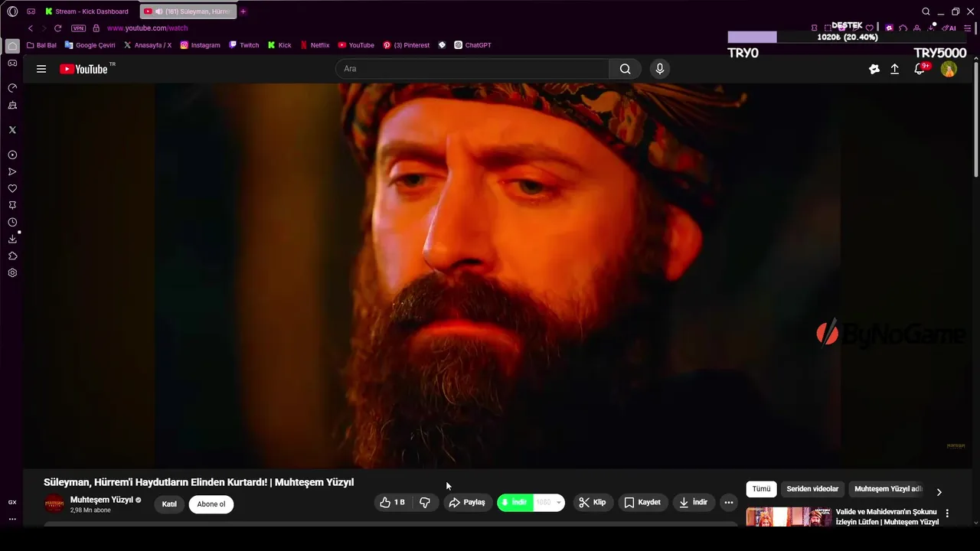Open YouTube hamburger guide menu
The height and width of the screenshot is (551, 980).
click(41, 69)
